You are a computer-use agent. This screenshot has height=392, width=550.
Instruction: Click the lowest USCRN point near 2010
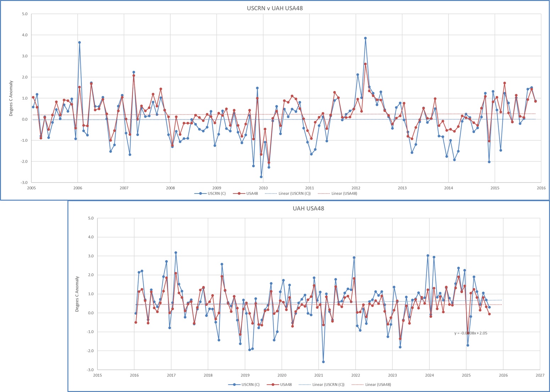coord(261,177)
